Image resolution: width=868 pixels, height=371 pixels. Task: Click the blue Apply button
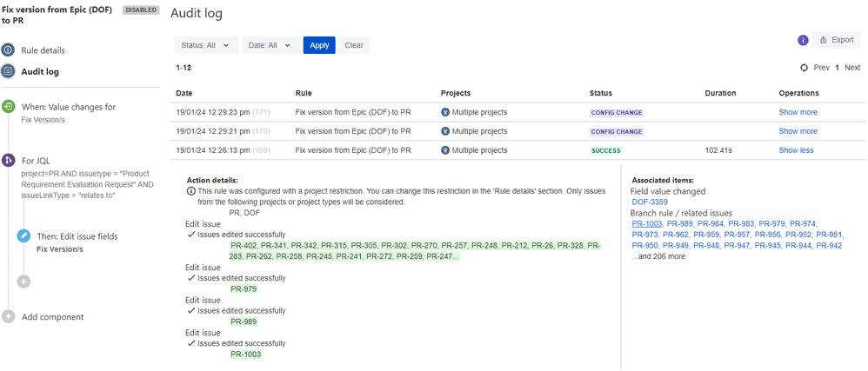coord(319,45)
